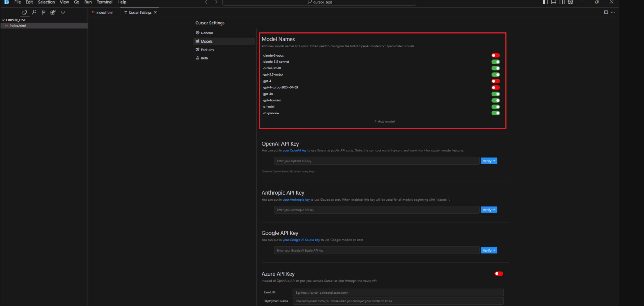Expand Override OpenAI Base URL option
The image size is (644, 306).
289,171
